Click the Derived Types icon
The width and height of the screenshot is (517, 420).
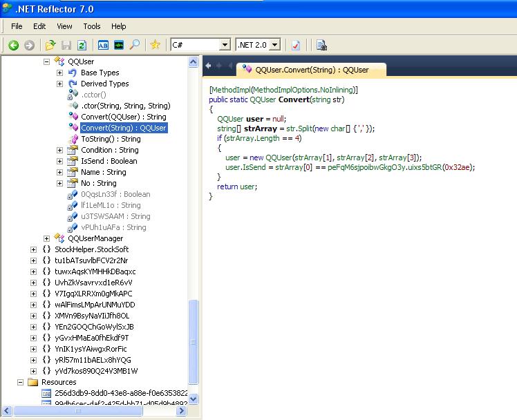point(73,84)
